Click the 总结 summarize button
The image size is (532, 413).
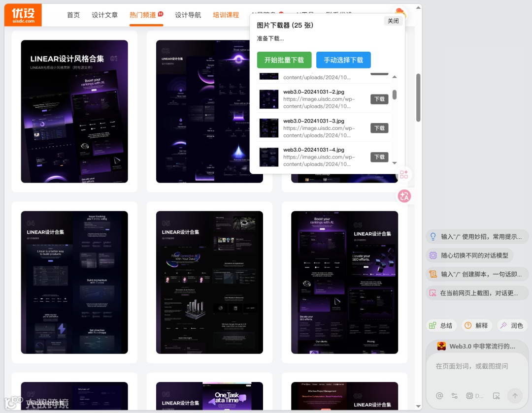tap(441, 325)
